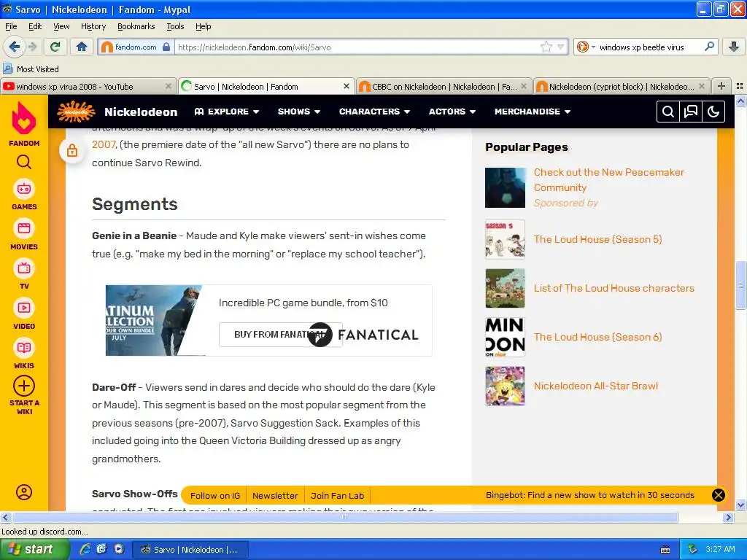Close the Sarvo Nickelodeon Fandom tab
The width and height of the screenshot is (747, 560).
point(347,86)
